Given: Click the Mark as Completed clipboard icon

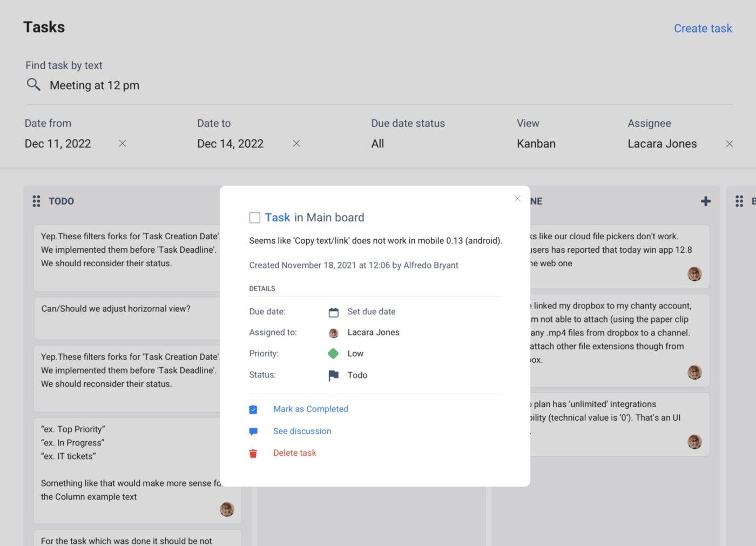Looking at the screenshot, I should [253, 409].
